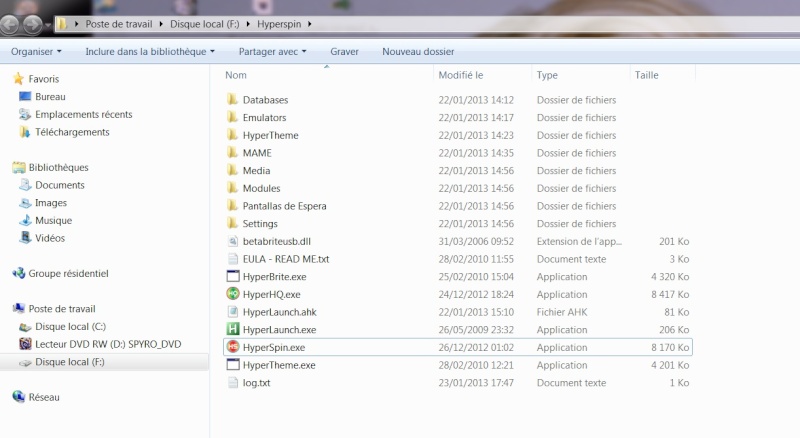Click the 8 170 Ko size of HyperSpin.exe
The height and width of the screenshot is (438, 800).
[x=670, y=347]
